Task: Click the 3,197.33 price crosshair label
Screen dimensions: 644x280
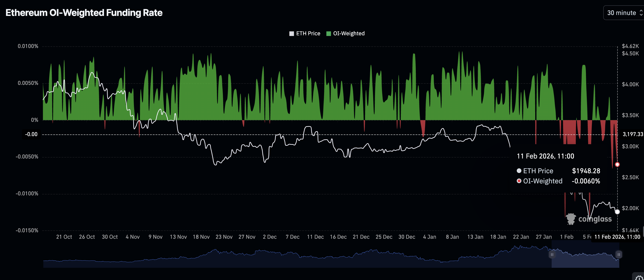Action: [x=632, y=134]
